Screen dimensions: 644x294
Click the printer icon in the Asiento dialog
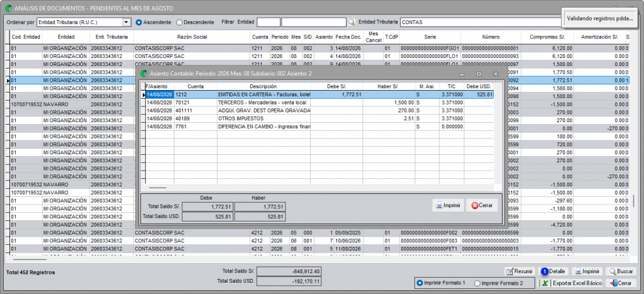439,205
